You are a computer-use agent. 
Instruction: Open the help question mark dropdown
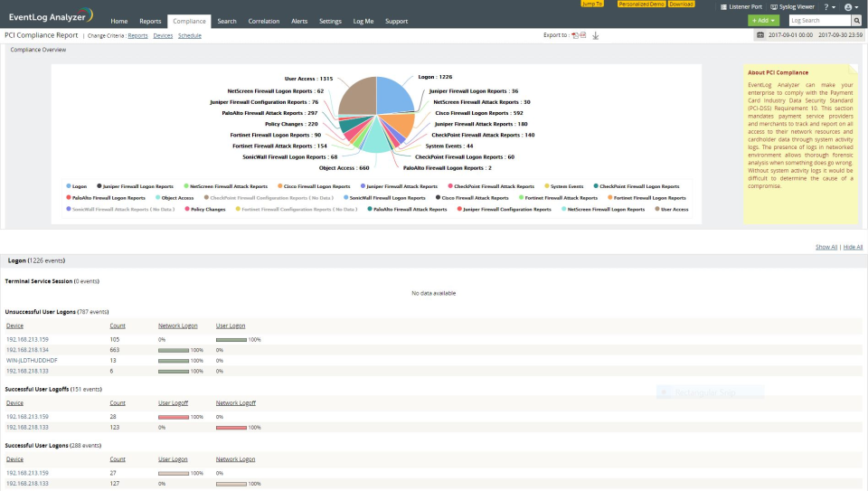point(829,7)
